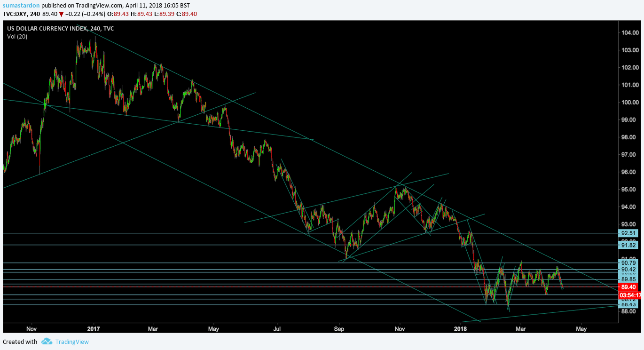
Task: Click the 100.00 price axis label
Action: pyautogui.click(x=629, y=102)
